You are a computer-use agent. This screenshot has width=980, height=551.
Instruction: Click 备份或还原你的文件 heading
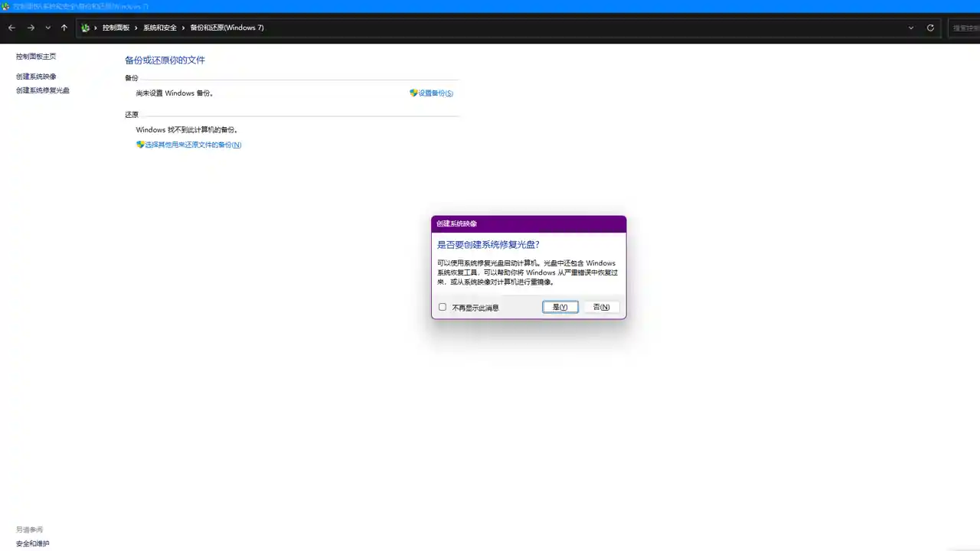tap(165, 60)
